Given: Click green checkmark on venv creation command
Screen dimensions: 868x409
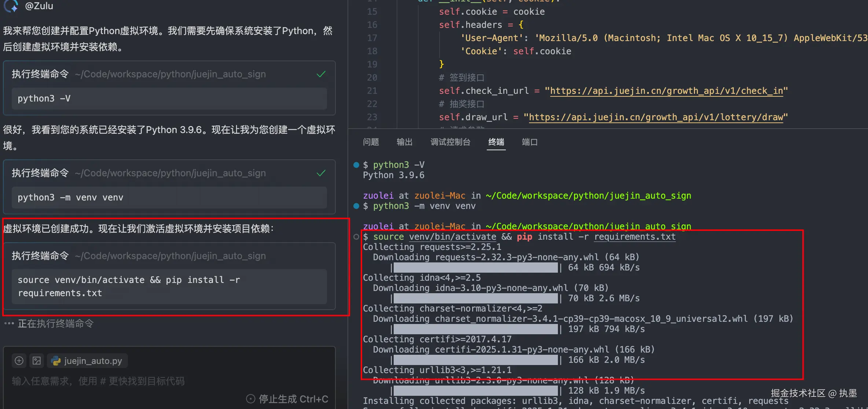Looking at the screenshot, I should 321,173.
